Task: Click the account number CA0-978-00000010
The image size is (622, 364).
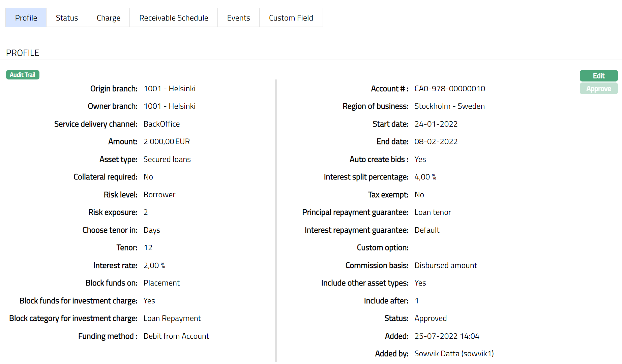Action: [x=449, y=89]
